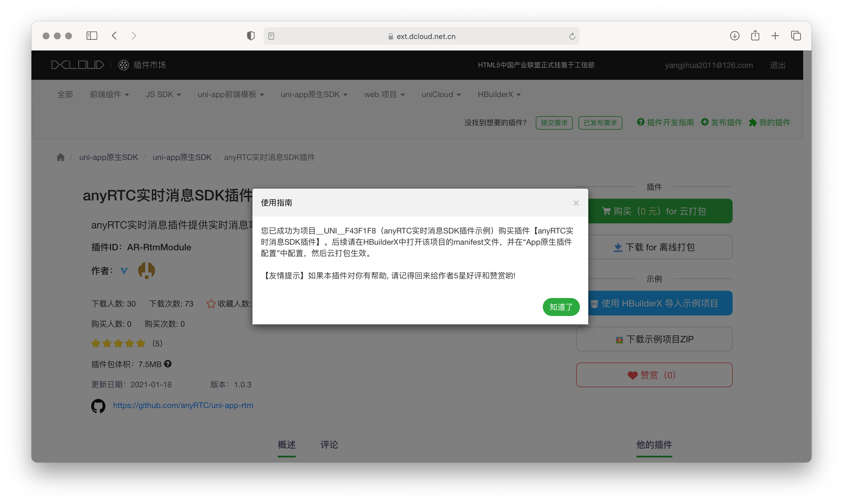The height and width of the screenshot is (504, 843).
Task: Expand the JS SDK dropdown
Action: coord(163,94)
